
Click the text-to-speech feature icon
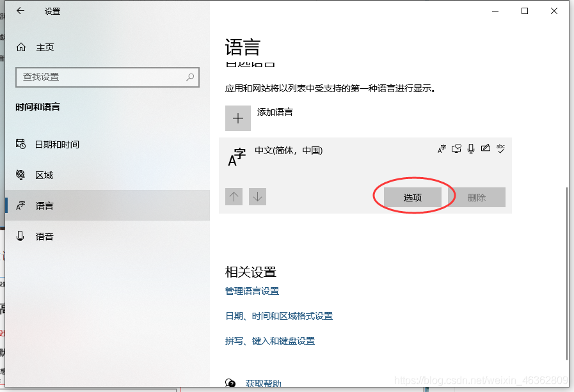coord(456,148)
